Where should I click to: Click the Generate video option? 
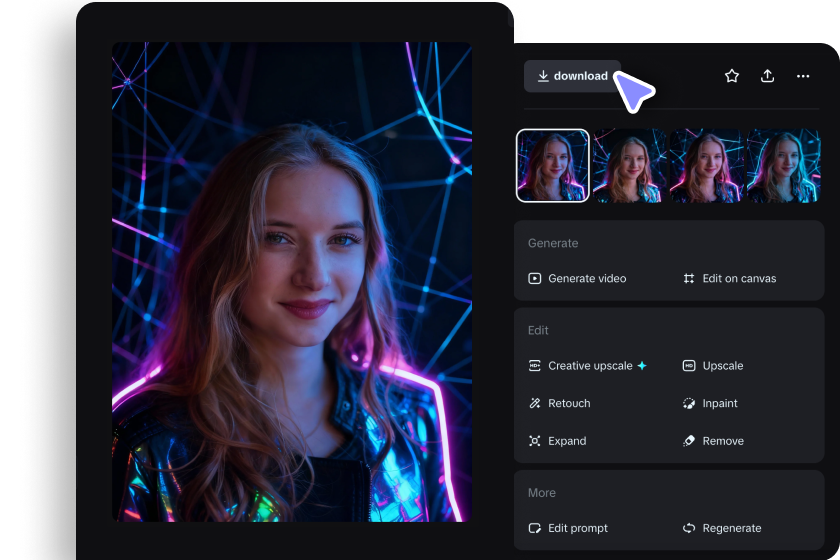coord(577,279)
